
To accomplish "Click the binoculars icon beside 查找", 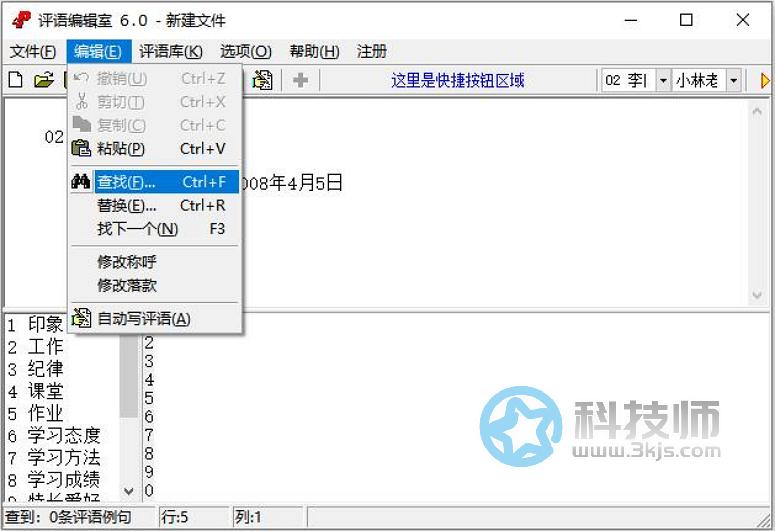I will [x=81, y=182].
